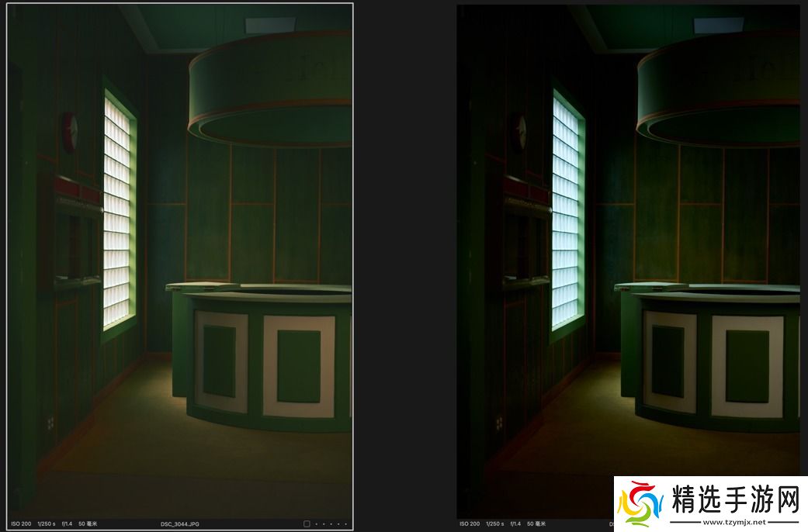Click the 1/250 s shutter speed under right photo
808x532 pixels.
pyautogui.click(x=496, y=524)
